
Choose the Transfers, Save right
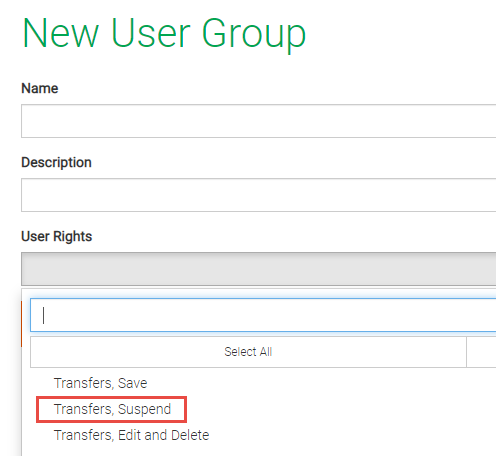click(100, 383)
